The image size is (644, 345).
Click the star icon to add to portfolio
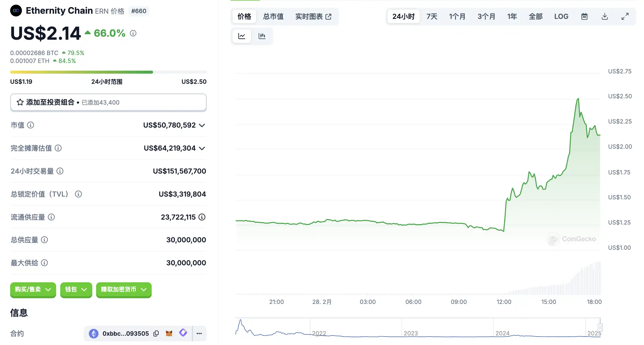[20, 102]
